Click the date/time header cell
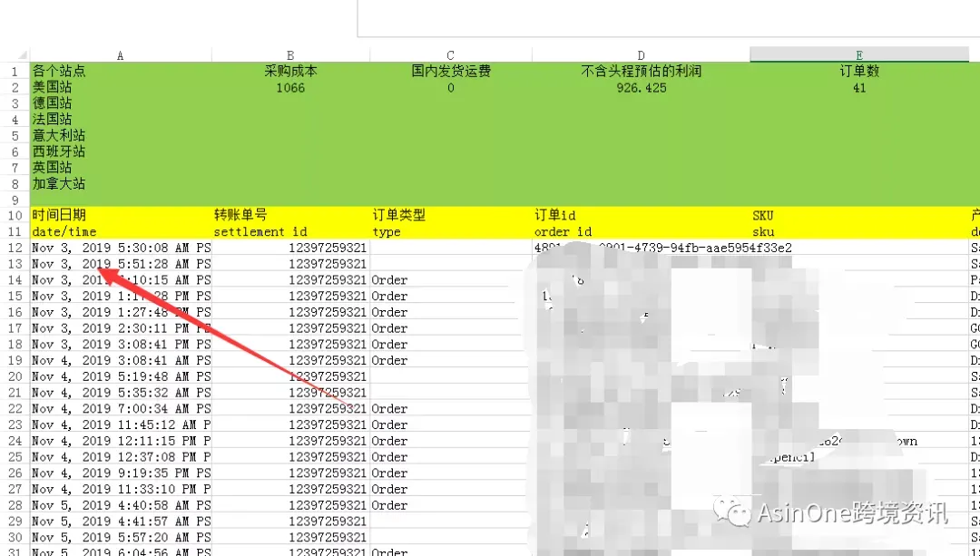 121,232
